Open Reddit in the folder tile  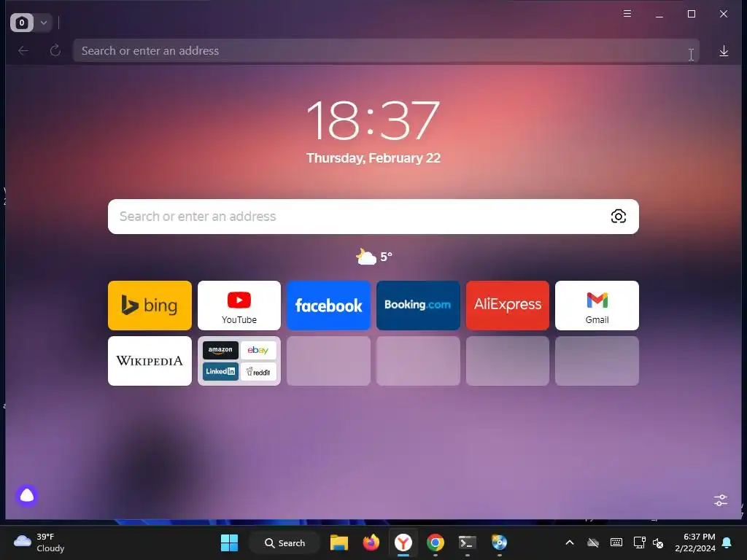click(x=258, y=371)
